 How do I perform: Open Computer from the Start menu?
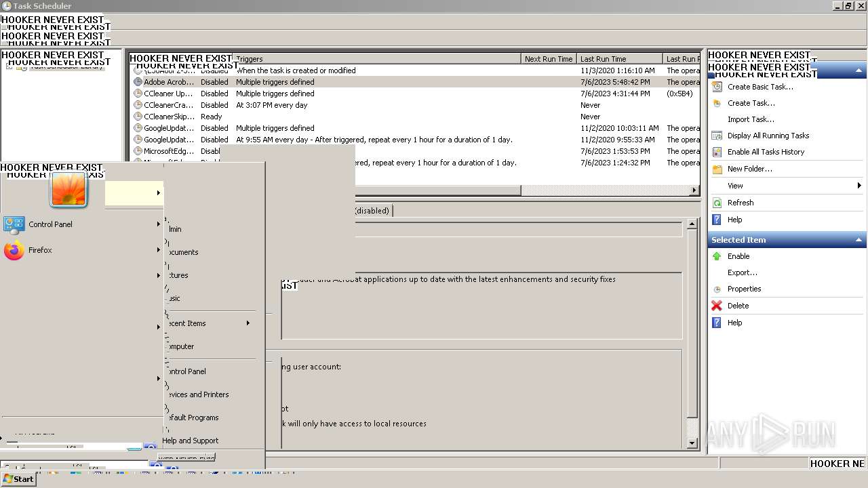[180, 346]
